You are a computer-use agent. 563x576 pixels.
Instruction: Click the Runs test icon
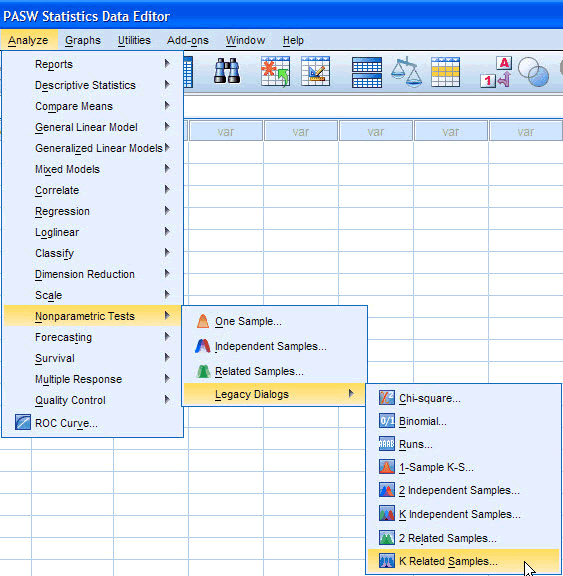[x=387, y=444]
